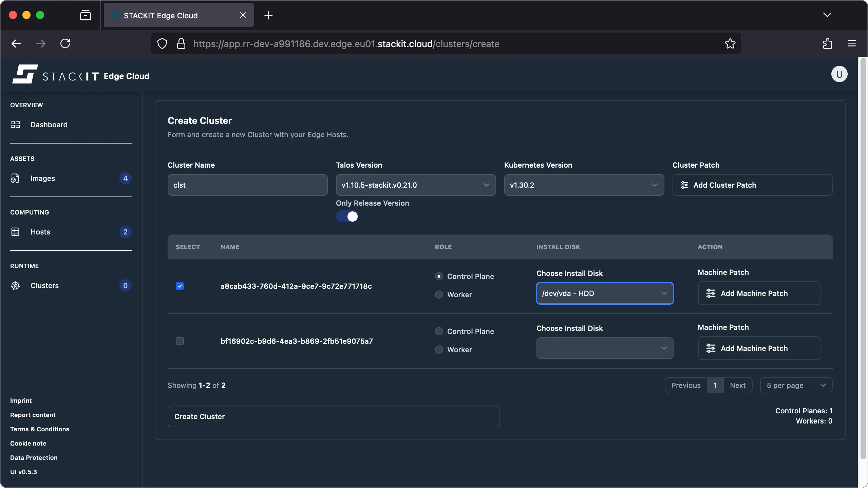Disable the Only Release Version toggle
The height and width of the screenshot is (488, 868).
click(346, 216)
